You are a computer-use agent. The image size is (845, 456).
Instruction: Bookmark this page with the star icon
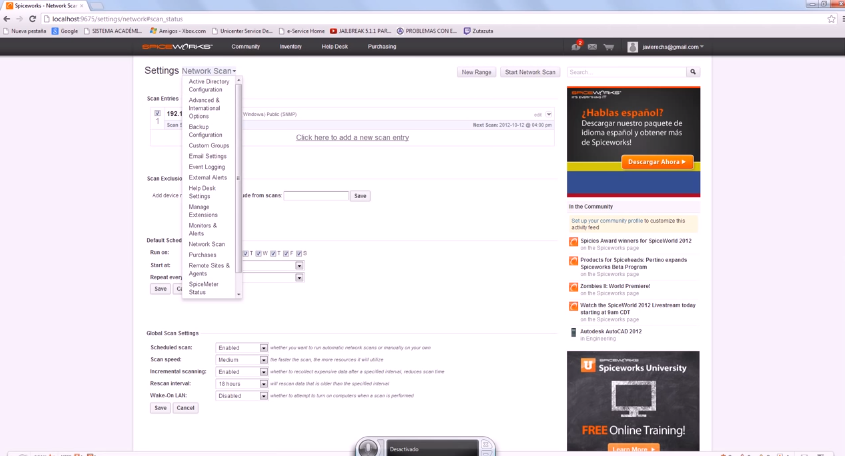[832, 19]
